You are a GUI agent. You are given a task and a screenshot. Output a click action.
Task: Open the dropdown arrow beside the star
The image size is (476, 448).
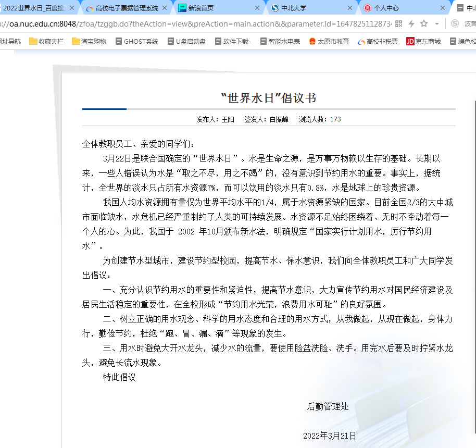(436, 24)
